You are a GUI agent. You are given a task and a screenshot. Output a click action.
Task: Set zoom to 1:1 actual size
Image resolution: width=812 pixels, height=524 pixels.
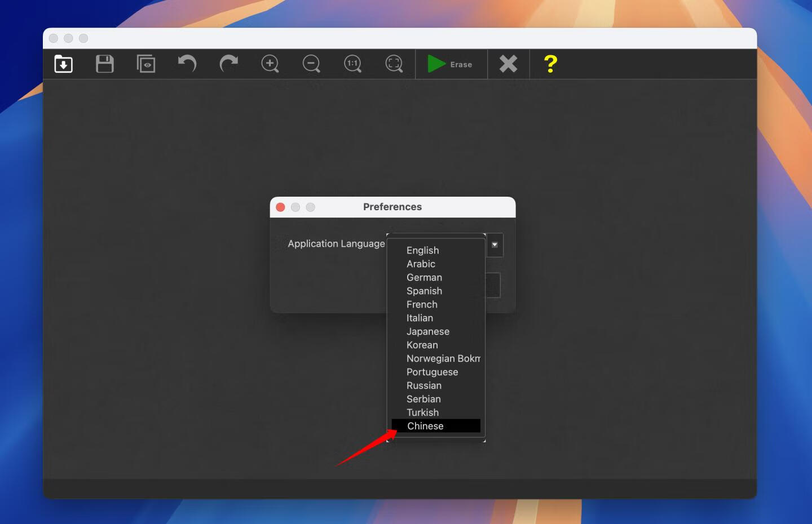[x=352, y=64]
